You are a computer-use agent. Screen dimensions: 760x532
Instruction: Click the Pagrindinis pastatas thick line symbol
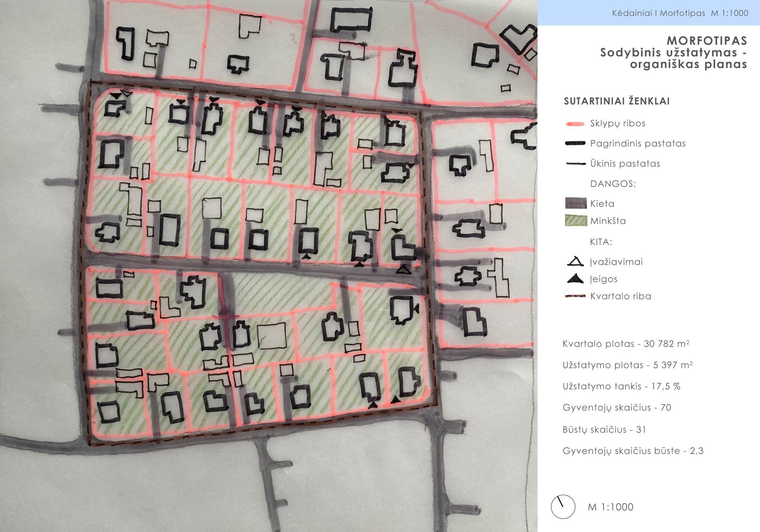(x=575, y=143)
